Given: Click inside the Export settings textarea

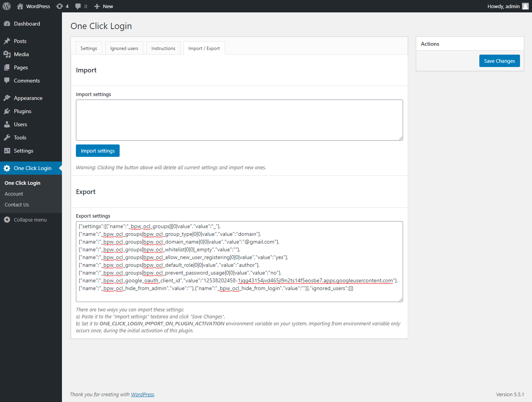Looking at the screenshot, I should pos(239,261).
